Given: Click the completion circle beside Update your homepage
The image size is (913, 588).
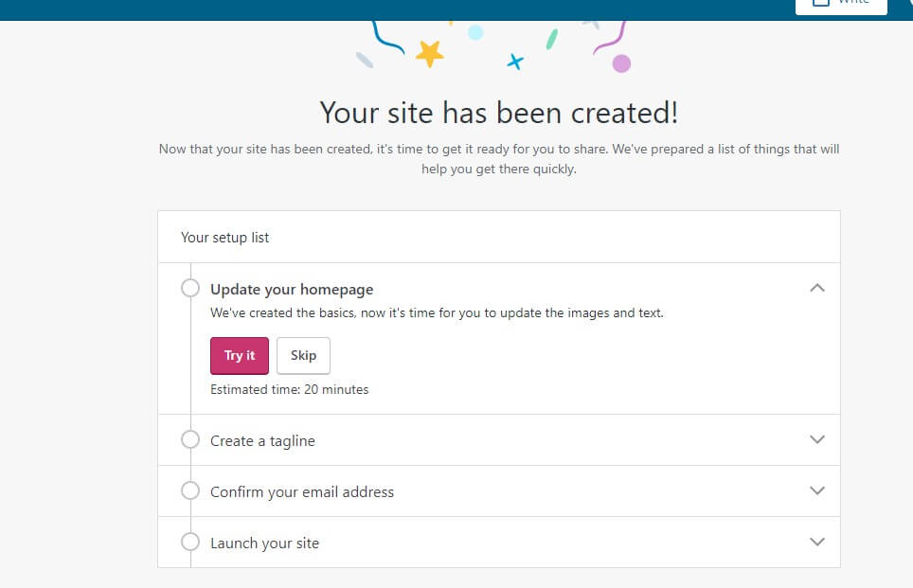Looking at the screenshot, I should [x=190, y=287].
